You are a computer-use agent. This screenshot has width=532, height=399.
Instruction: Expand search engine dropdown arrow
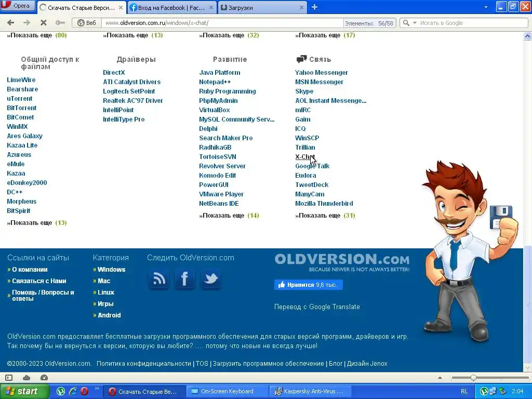[415, 23]
